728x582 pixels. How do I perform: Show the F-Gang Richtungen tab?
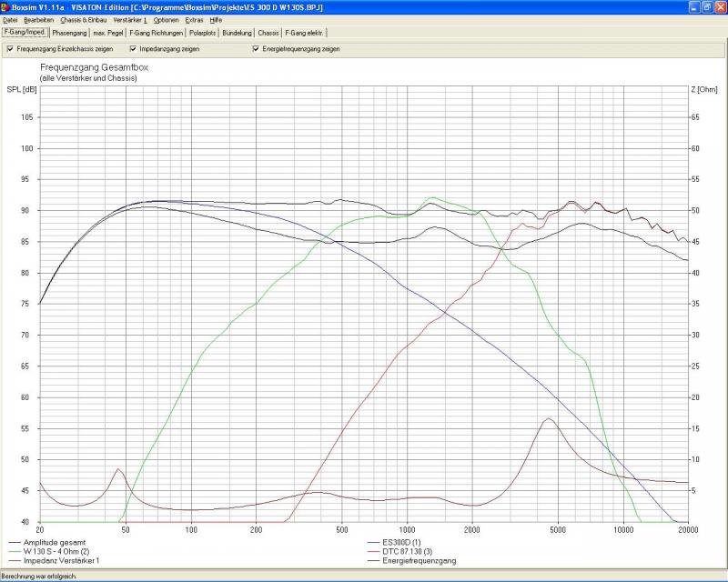157,33
